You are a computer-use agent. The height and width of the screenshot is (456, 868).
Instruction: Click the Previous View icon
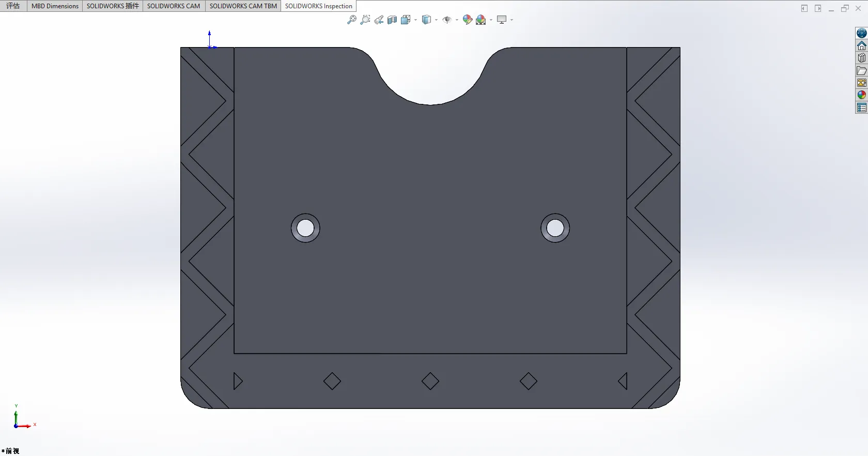[379, 20]
